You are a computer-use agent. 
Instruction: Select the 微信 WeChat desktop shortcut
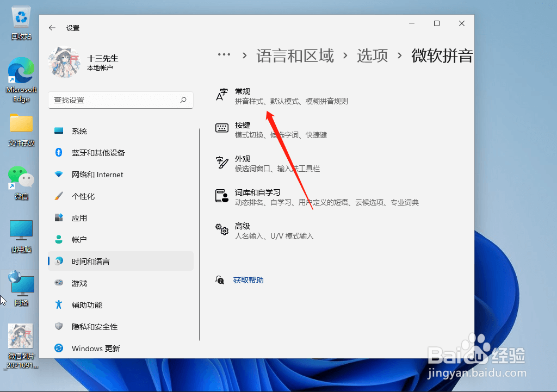21,183
